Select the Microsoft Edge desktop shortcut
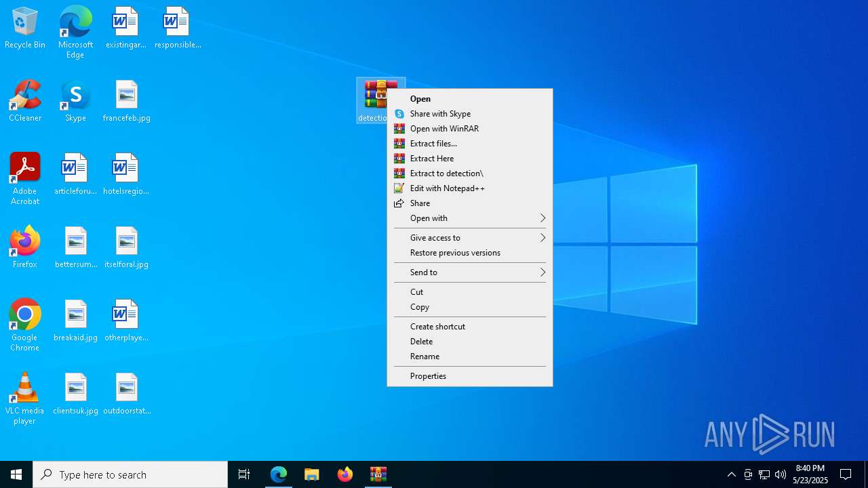The image size is (868, 488). [75, 32]
